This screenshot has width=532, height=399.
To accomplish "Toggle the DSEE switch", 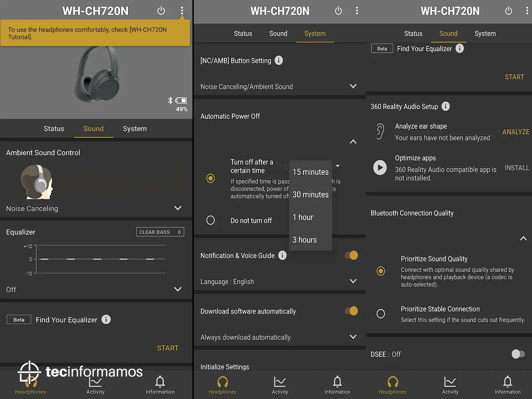I will 518,354.
